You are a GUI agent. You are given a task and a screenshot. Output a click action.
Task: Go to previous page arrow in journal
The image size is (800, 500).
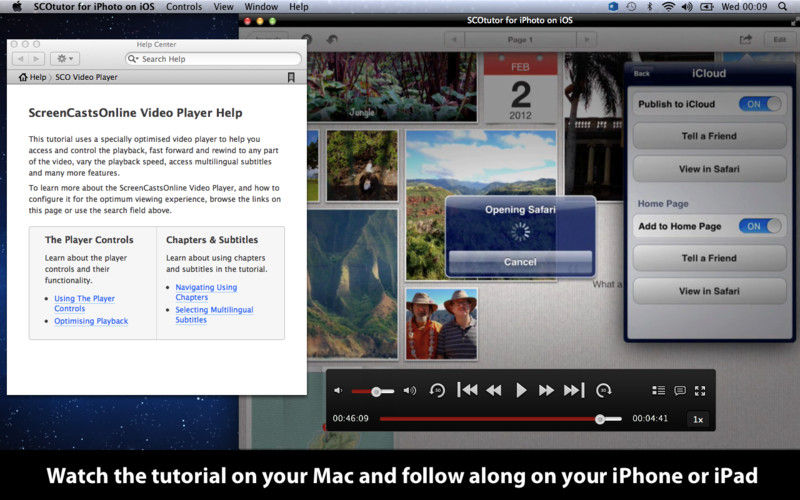coord(454,39)
